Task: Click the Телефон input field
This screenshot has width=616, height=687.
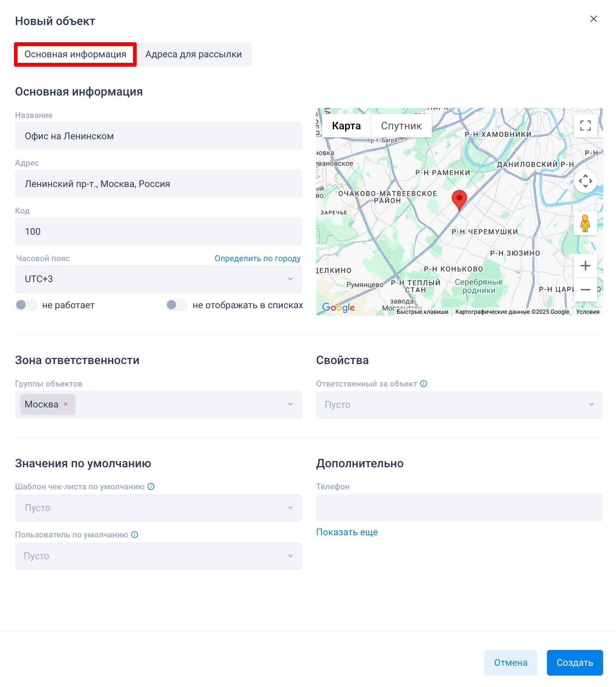Action: click(x=459, y=508)
